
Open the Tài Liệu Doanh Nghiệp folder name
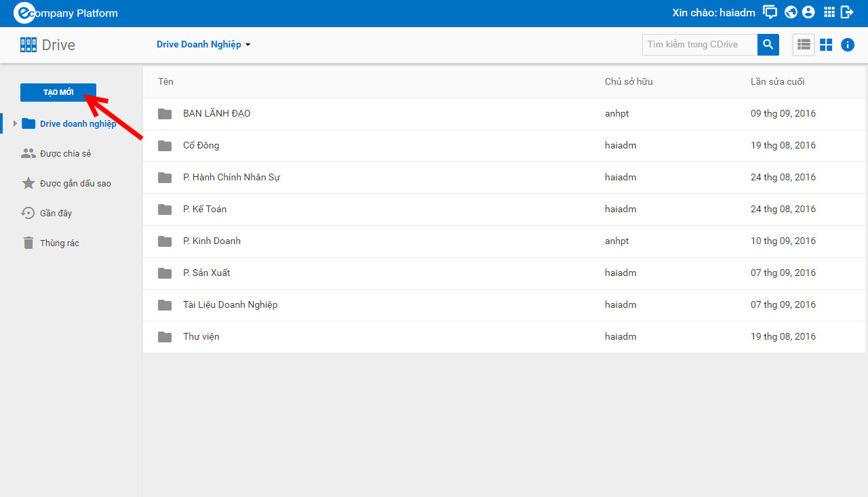point(231,304)
